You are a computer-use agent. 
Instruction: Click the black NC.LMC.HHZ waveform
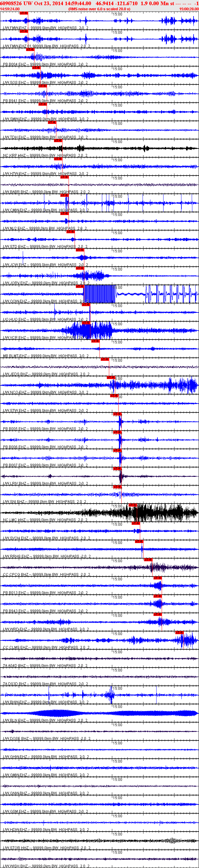[x=99, y=513]
